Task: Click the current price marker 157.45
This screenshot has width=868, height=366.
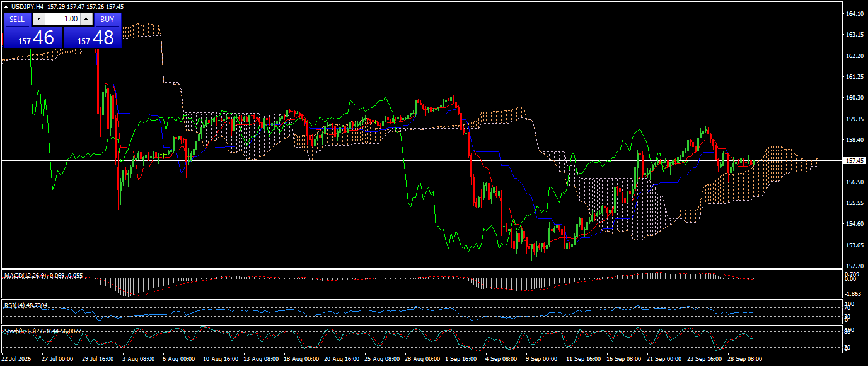Action: point(854,161)
